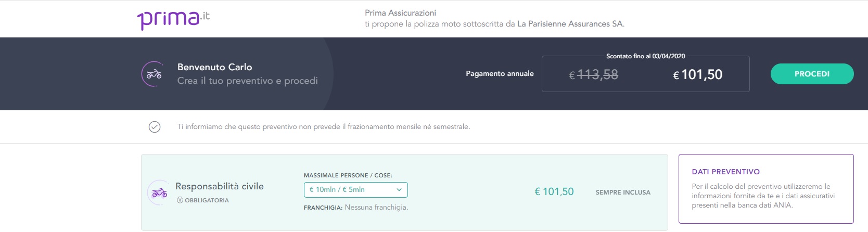868x232 pixels.
Task: Click the Scontato fino al 03/04/2020 label
Action: coord(646,56)
